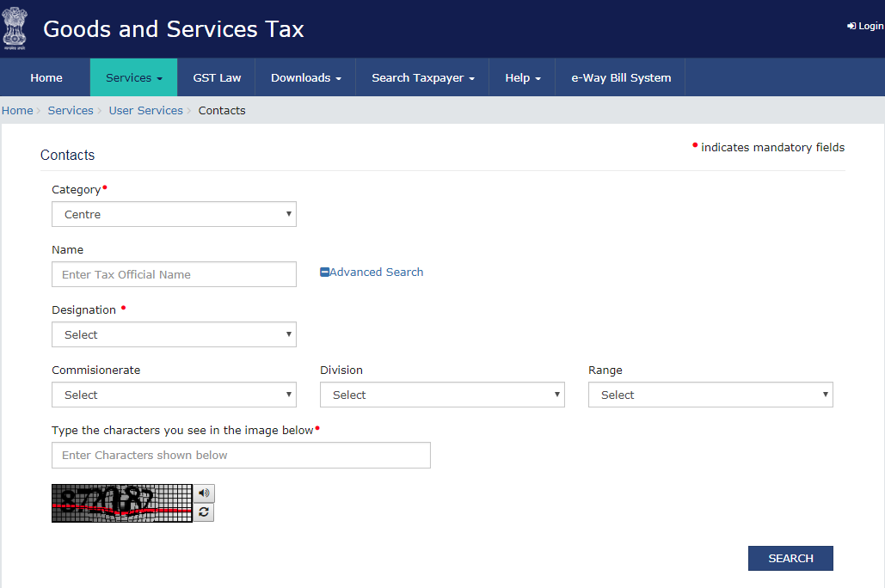Click Services breadcrumb link
885x588 pixels.
(71, 111)
